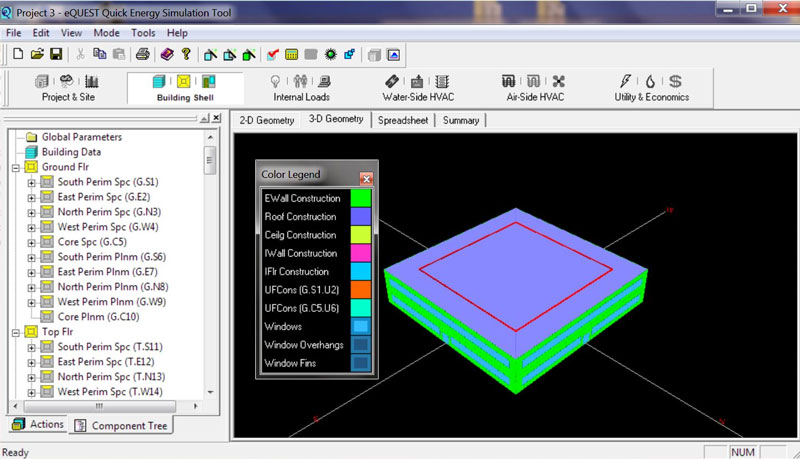Print using the printer icon
The width and height of the screenshot is (800, 459).
click(x=143, y=54)
